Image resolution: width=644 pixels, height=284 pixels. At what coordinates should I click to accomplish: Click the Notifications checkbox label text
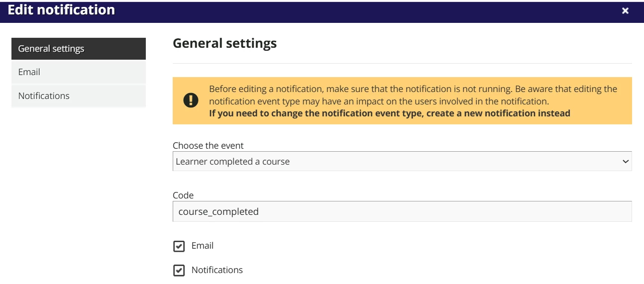tap(217, 270)
